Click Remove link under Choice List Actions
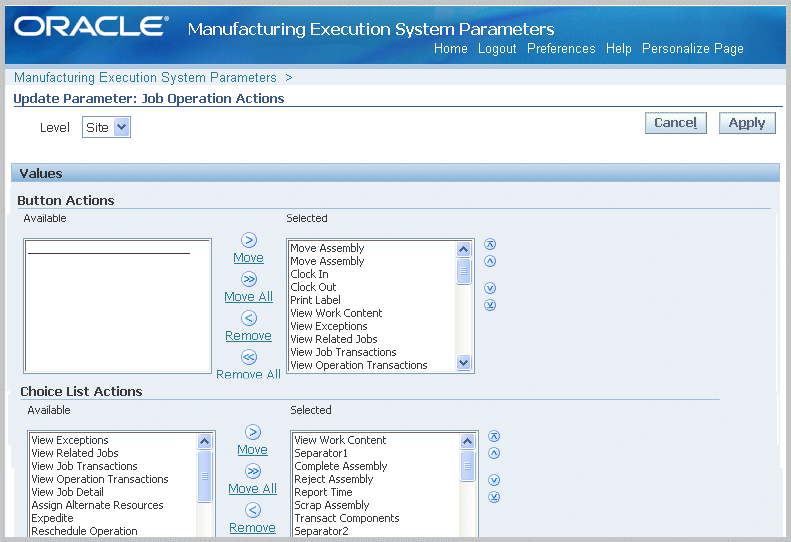This screenshot has height=542, width=791. point(252,528)
